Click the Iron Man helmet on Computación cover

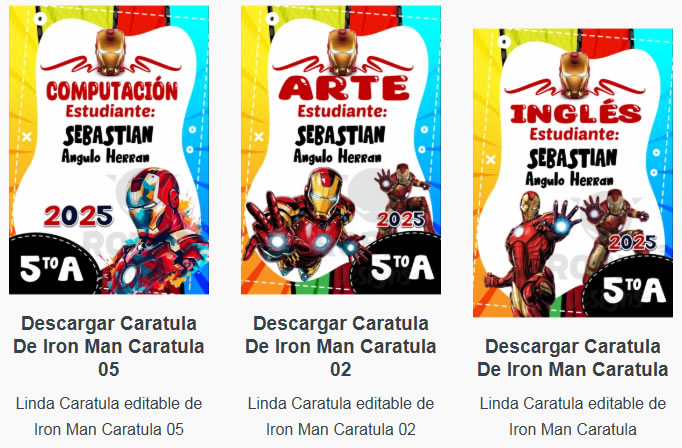point(110,52)
